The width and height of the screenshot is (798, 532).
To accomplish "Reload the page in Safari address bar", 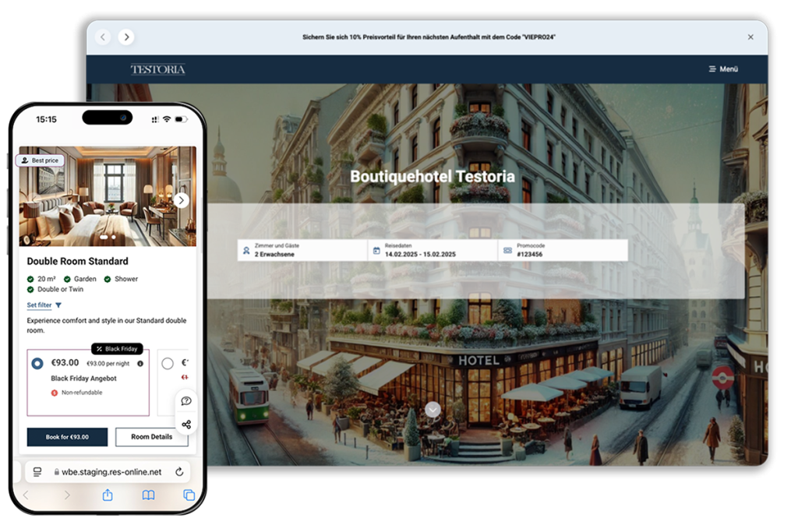I will point(179,471).
